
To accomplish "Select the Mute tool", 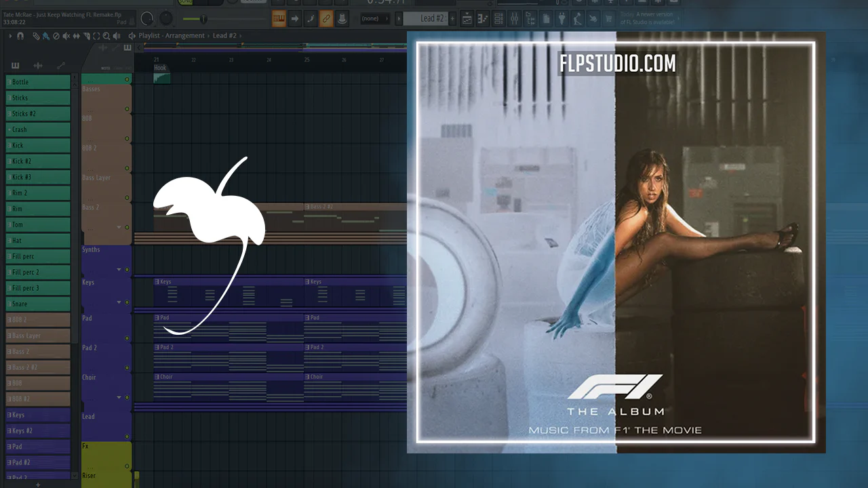I will point(66,35).
